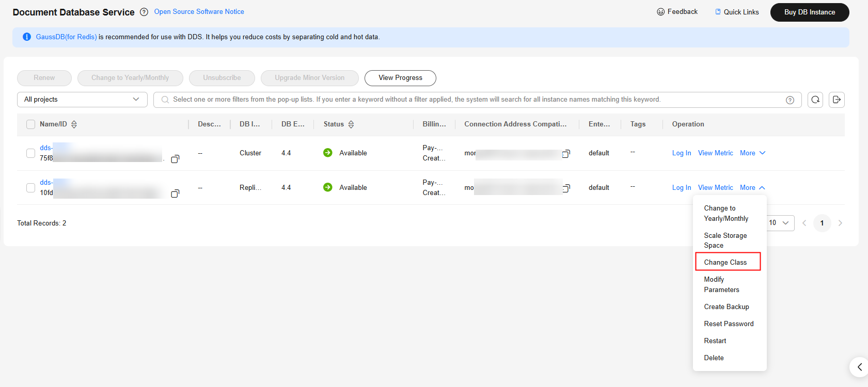Expand More menu for the Cluster instance
868x387 pixels.
click(x=752, y=153)
